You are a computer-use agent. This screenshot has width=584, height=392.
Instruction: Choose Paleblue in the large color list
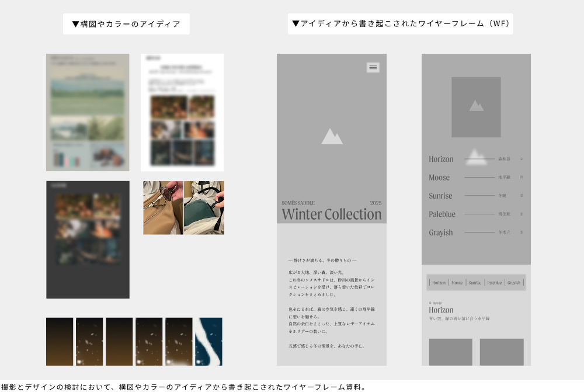point(442,214)
